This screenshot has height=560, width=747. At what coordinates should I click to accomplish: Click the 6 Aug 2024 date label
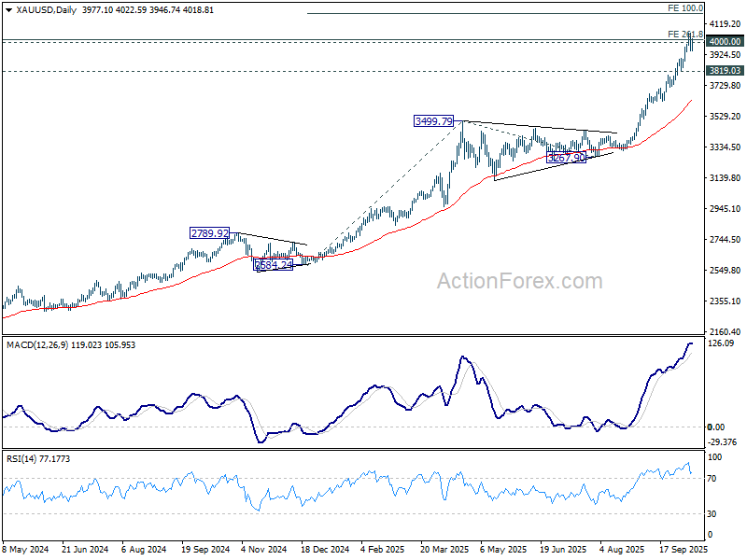(144, 550)
